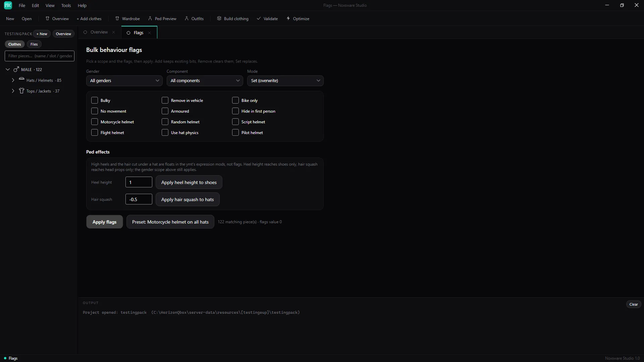The image size is (644, 362).
Task: Expand Tops / Jackets group
Action: [x=13, y=91]
